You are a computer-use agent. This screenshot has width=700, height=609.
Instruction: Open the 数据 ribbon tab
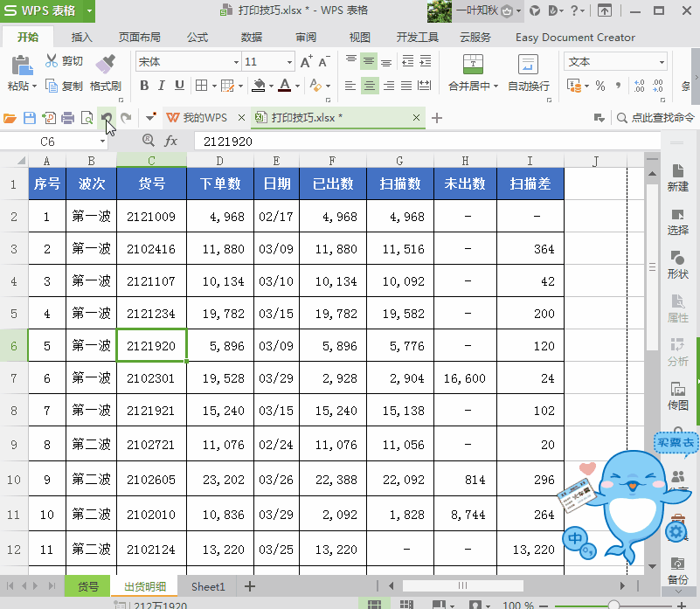click(252, 38)
